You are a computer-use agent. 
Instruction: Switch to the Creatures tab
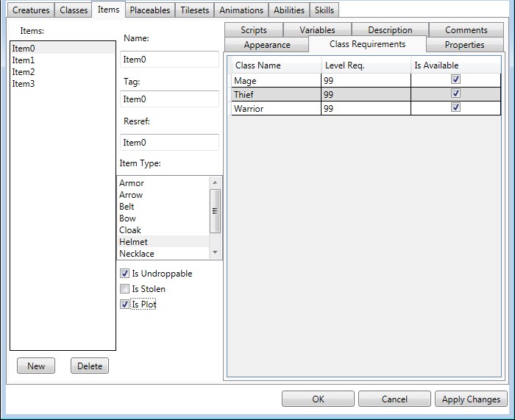point(31,10)
